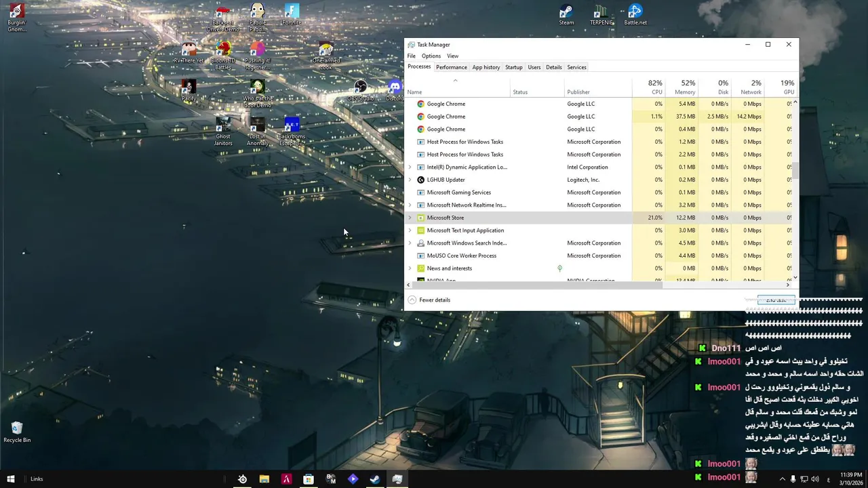Open Microsoft Store from the taskbar
The width and height of the screenshot is (868, 488).
point(309,479)
